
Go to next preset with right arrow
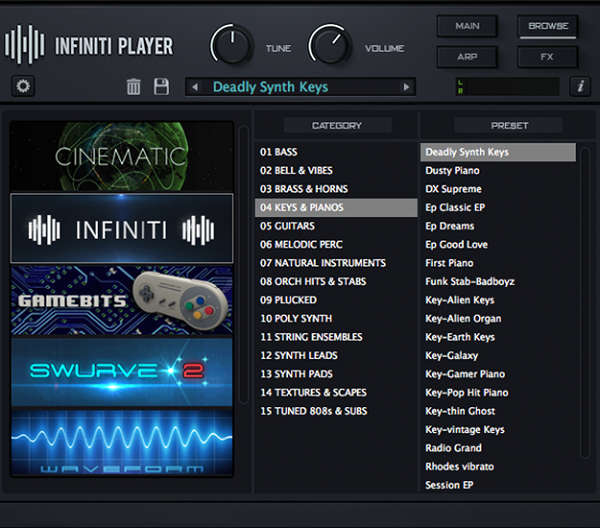(406, 87)
